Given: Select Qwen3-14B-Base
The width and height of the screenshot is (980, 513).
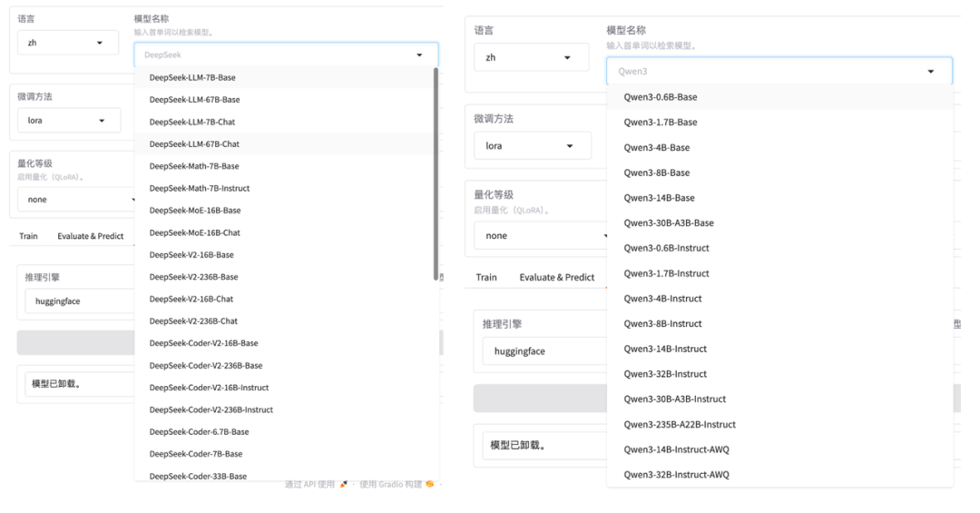Looking at the screenshot, I should pyautogui.click(x=779, y=198).
